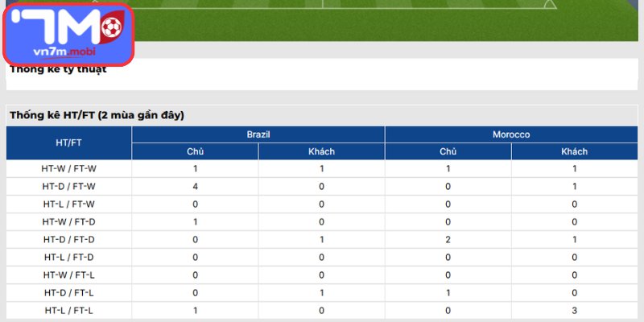Click the Thống kê HT/FT section title
This screenshot has height=322, width=644.
[97, 116]
